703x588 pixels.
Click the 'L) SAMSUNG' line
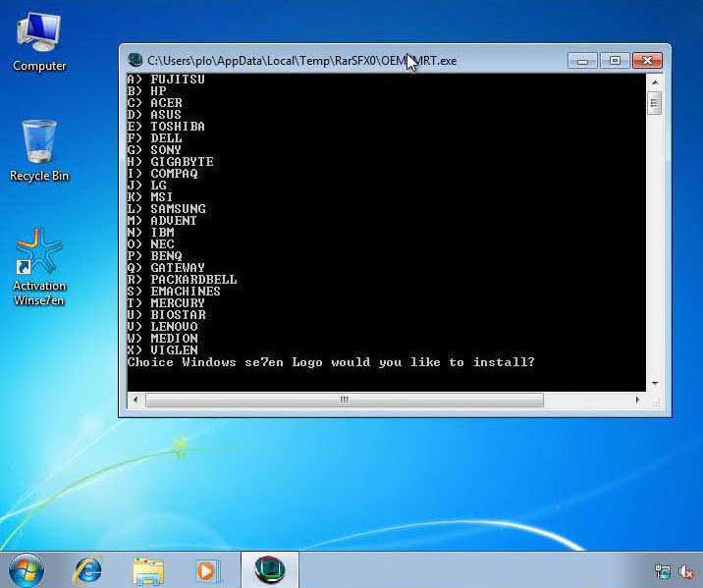coord(166,209)
